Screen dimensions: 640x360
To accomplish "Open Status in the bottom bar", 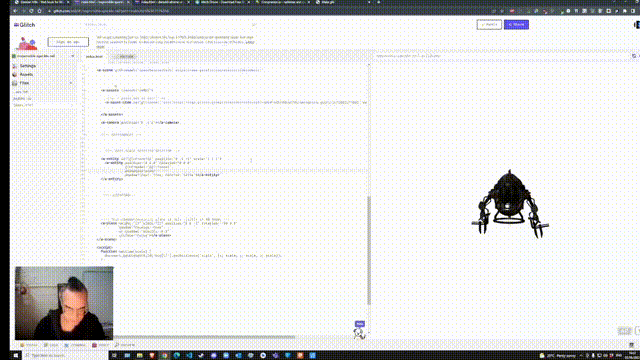I will pyautogui.click(x=29, y=345).
